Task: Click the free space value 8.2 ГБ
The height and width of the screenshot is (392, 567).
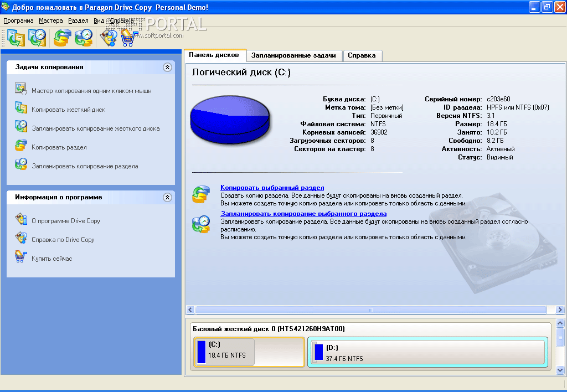Action: [495, 141]
